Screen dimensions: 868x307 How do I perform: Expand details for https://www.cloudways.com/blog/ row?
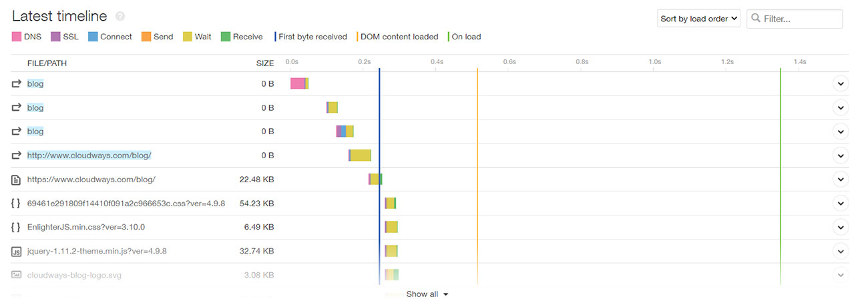841,180
